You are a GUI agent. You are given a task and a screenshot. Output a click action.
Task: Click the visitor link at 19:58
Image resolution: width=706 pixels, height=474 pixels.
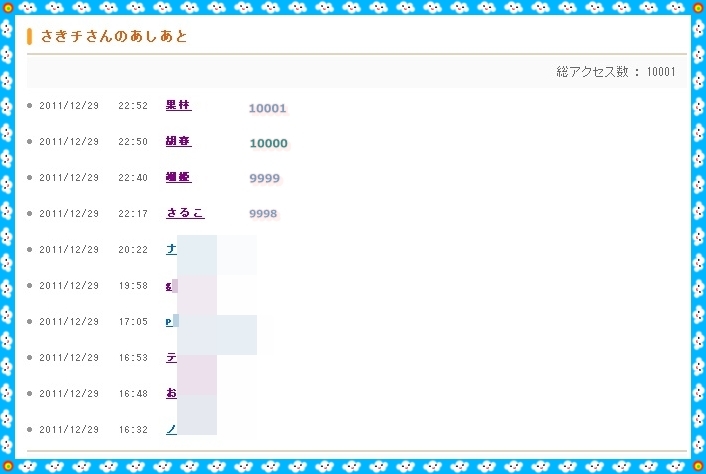click(169, 285)
